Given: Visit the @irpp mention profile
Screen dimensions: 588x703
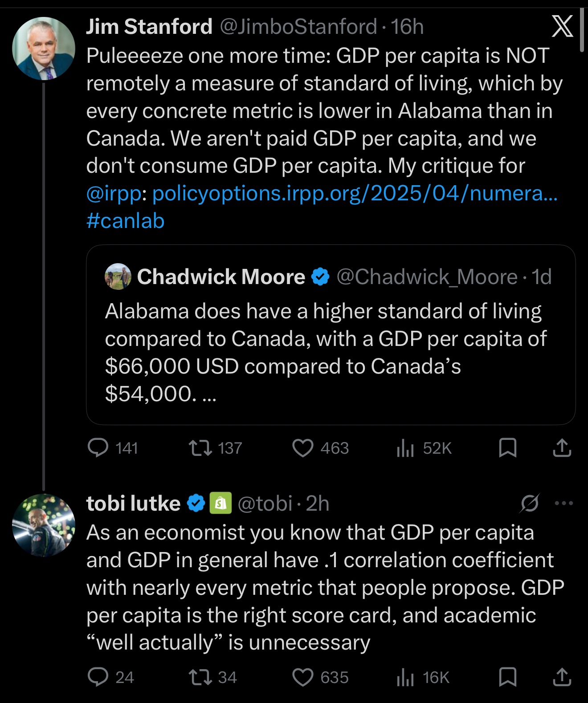Looking at the screenshot, I should [x=114, y=194].
